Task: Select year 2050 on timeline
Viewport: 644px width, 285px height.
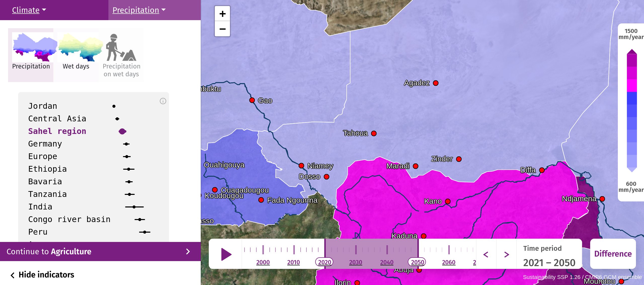Action: coord(417,262)
